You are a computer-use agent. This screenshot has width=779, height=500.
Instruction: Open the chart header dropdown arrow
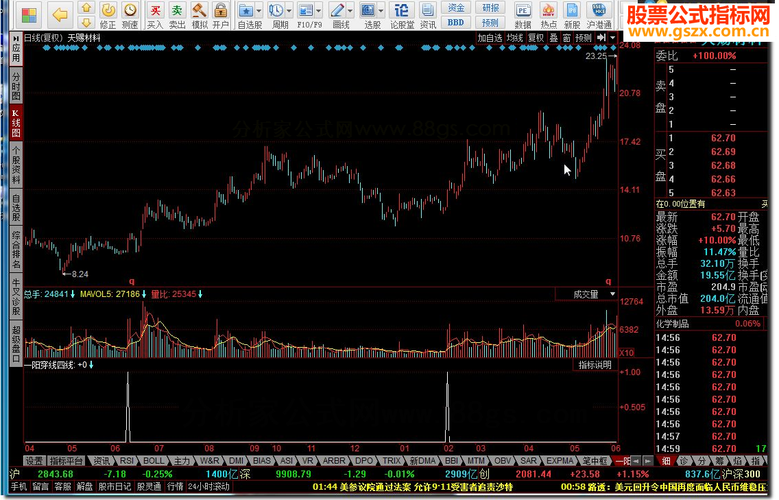click(613, 38)
